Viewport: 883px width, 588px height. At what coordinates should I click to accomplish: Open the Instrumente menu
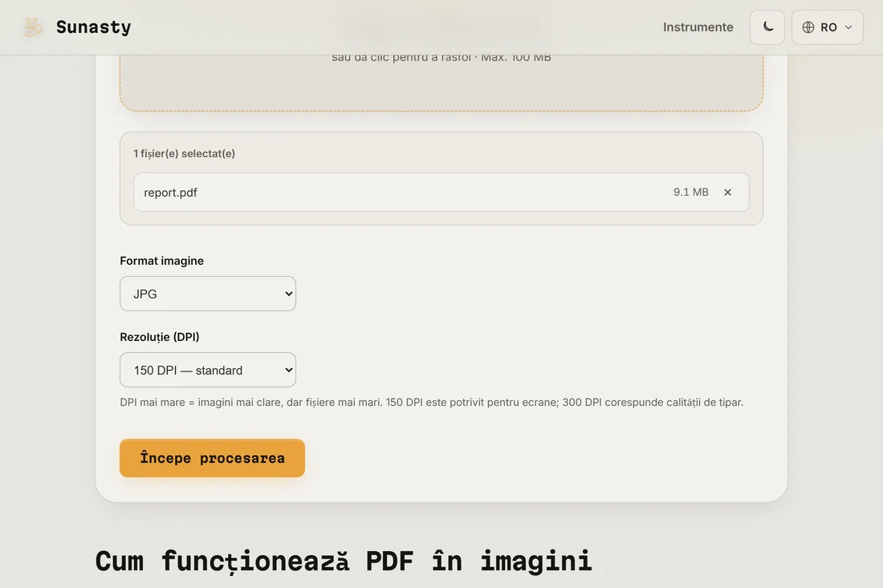[x=698, y=27]
